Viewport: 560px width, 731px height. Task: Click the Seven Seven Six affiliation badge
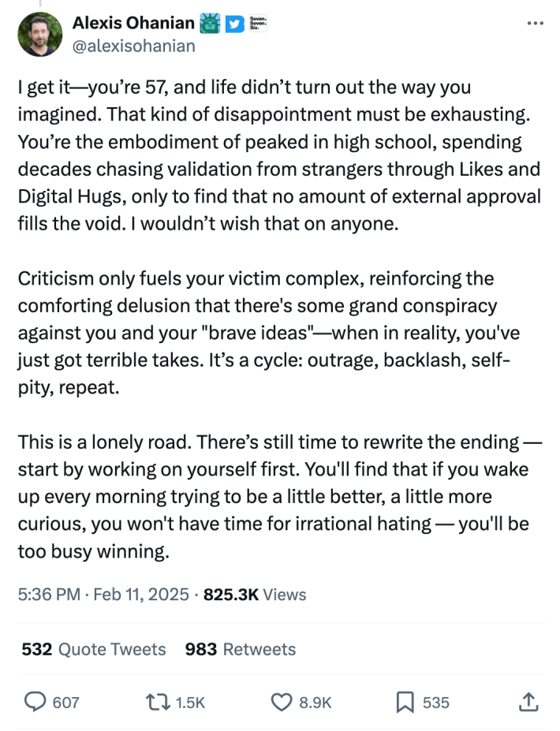point(257,22)
